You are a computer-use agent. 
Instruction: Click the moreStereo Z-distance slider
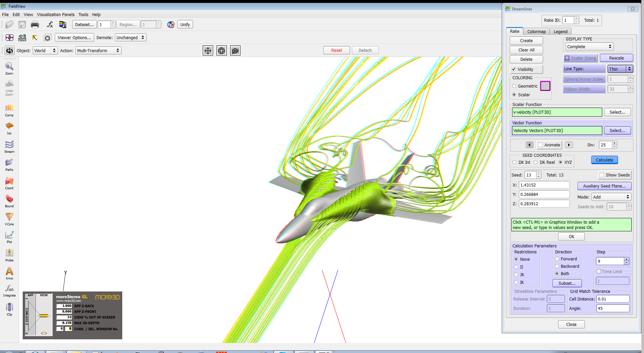(x=43, y=315)
